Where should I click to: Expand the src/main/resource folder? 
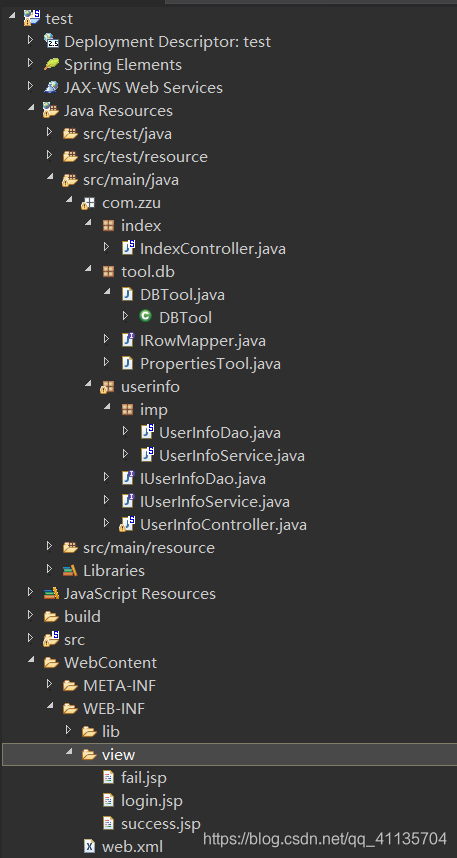50,547
